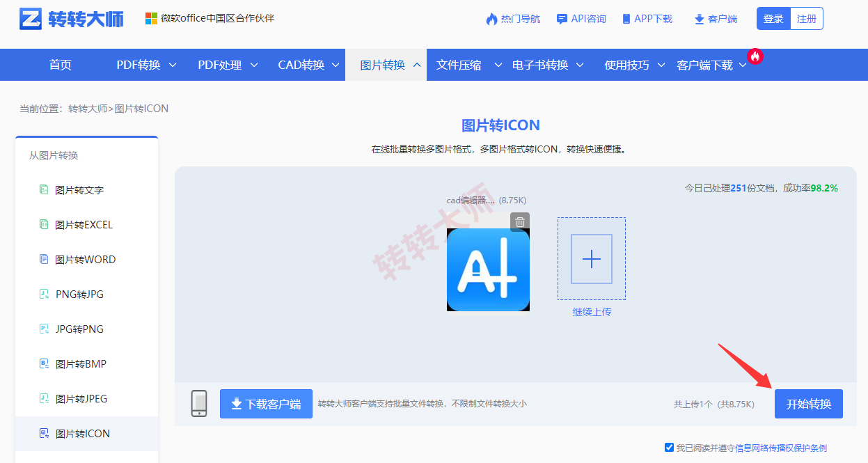This screenshot has height=463, width=868.
Task: Click the 转转大师 logo icon
Action: pos(31,19)
